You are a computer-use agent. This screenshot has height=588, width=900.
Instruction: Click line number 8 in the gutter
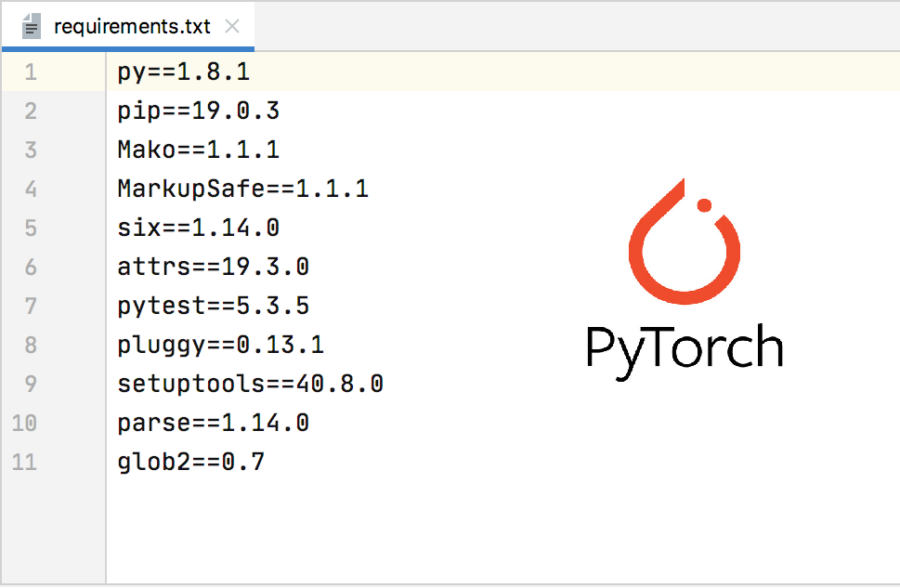tap(31, 346)
